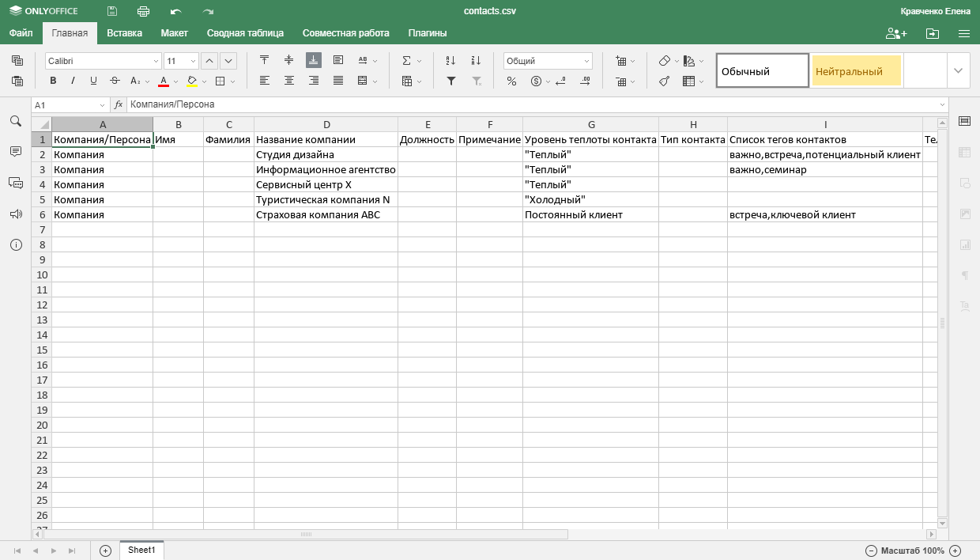Increase decimal places
This screenshot has height=560, width=980.
pos(585,81)
